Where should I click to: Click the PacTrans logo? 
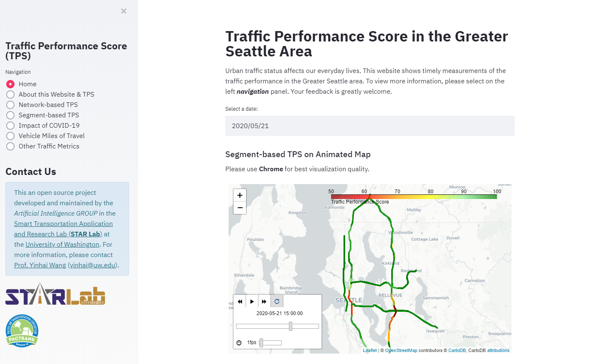coord(22,330)
